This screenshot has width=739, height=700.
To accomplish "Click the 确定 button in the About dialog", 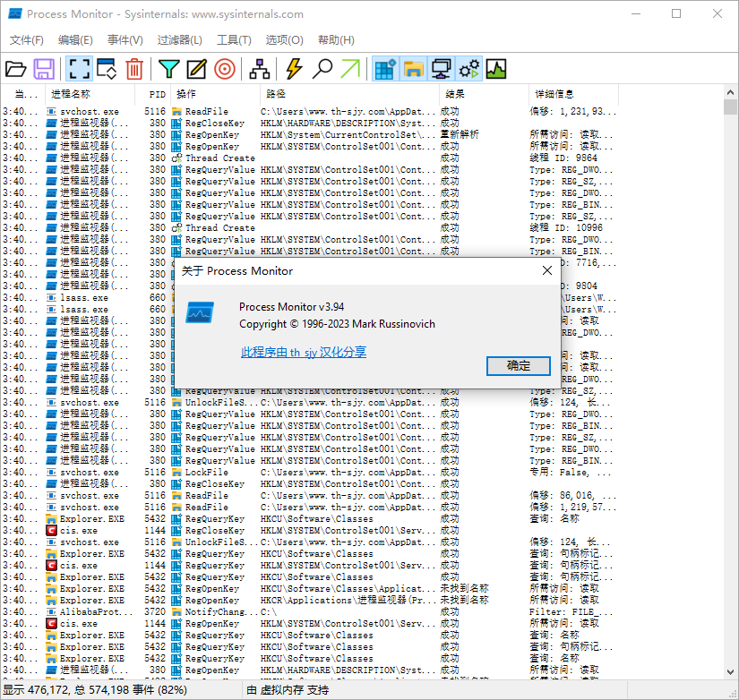I will (518, 365).
